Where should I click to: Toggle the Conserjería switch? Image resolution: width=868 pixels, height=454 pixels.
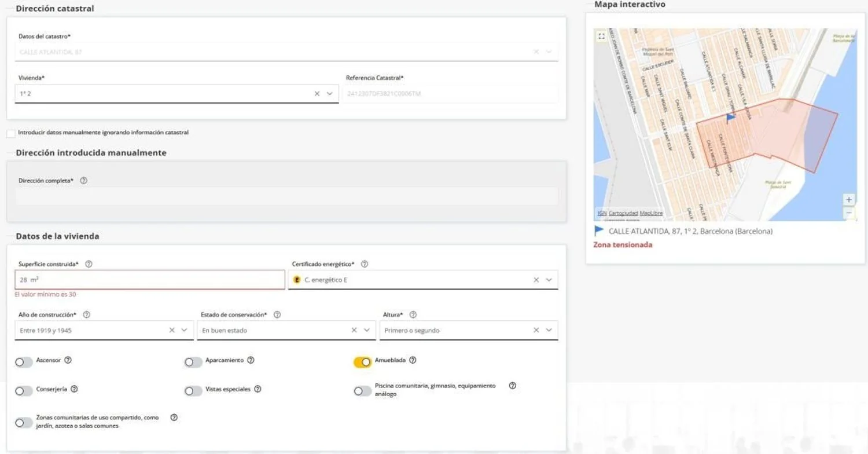click(24, 391)
